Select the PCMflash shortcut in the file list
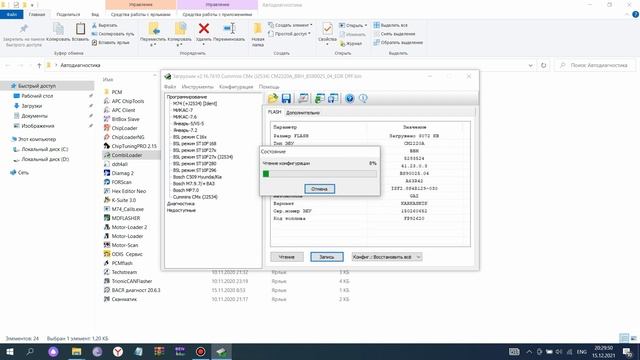The height and width of the screenshot is (360, 640). 122,263
